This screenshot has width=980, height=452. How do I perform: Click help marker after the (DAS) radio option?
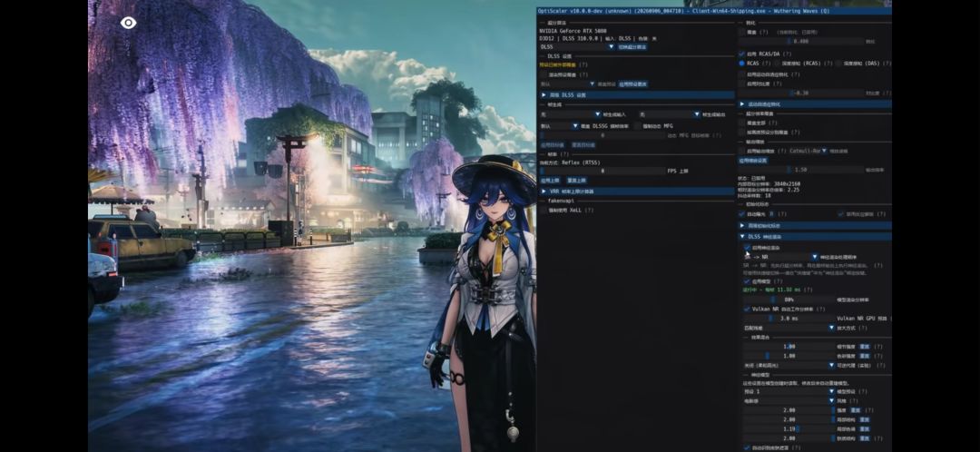pos(887,64)
